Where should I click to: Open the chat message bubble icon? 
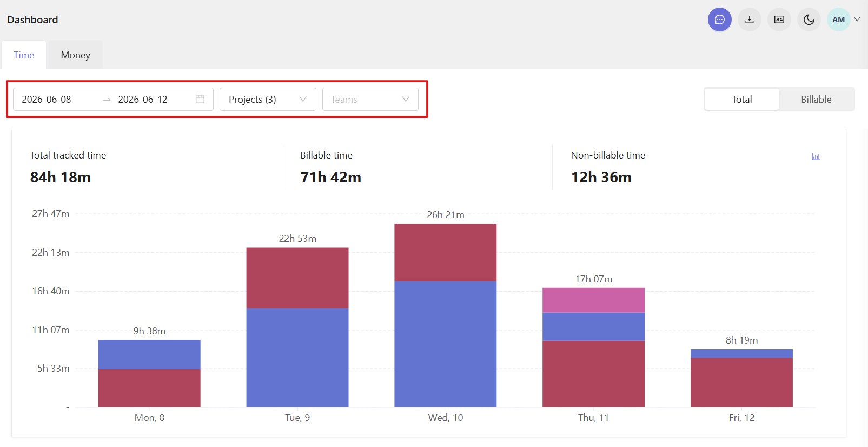click(720, 19)
